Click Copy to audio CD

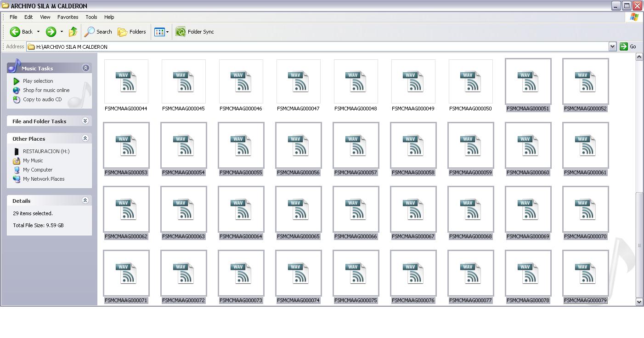42,99
